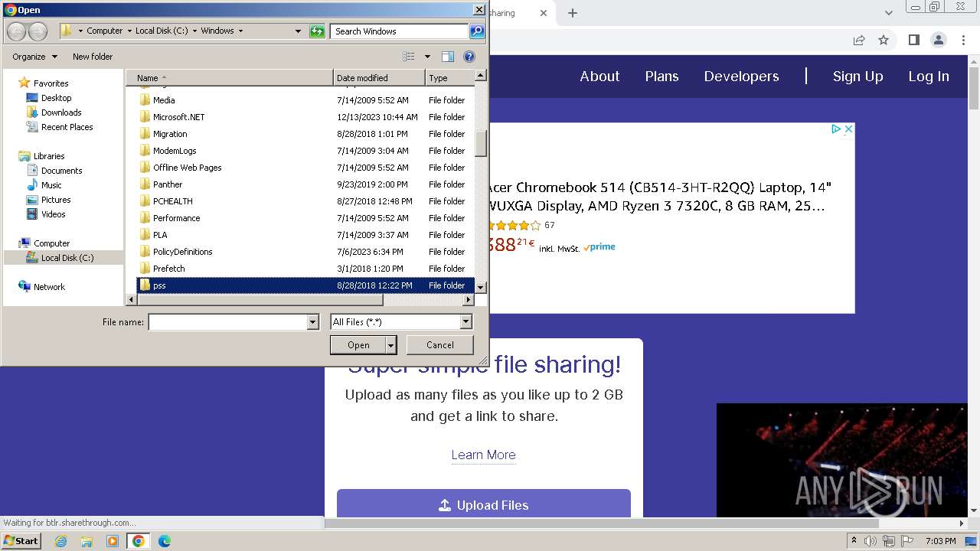Click the Open button in the dialog
The width and height of the screenshot is (980, 551).
coord(358,345)
